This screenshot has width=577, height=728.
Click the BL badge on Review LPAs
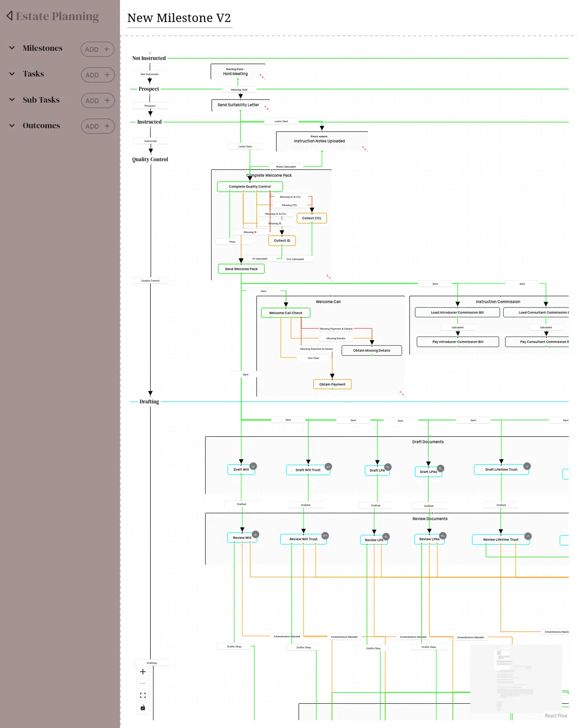click(442, 535)
